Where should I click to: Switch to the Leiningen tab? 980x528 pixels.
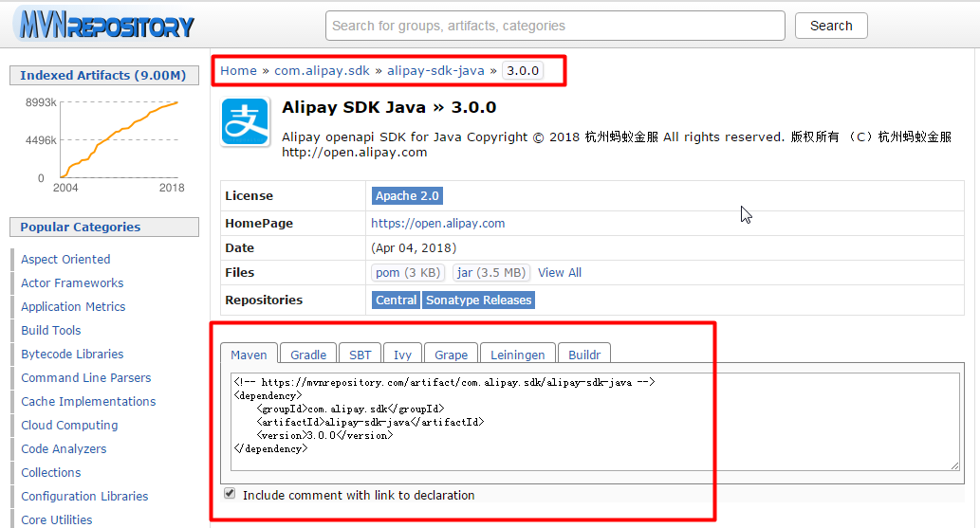[x=517, y=354]
